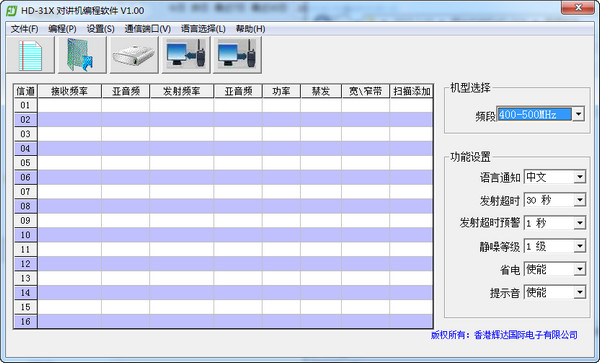Select channel row header 10
600x363 pixels.
(x=25, y=235)
